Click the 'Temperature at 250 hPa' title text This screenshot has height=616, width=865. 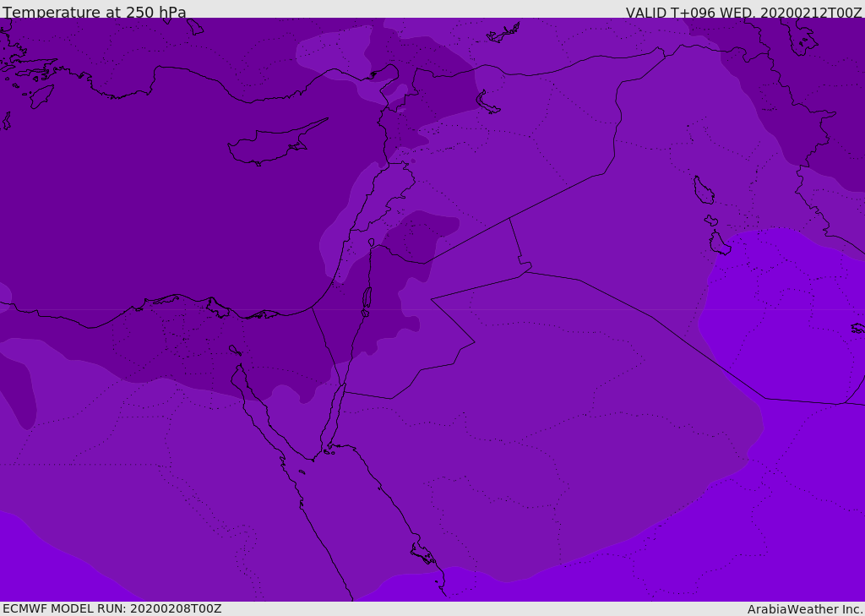pyautogui.click(x=95, y=12)
